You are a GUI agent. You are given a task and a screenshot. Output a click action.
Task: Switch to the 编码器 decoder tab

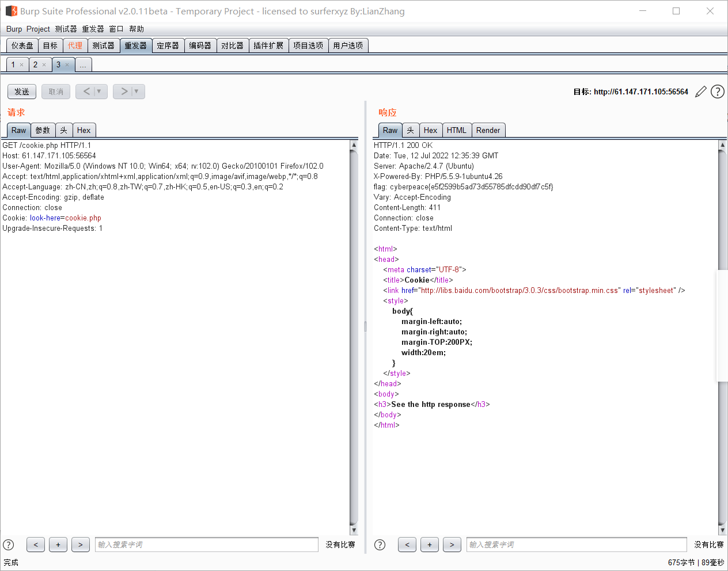(200, 45)
